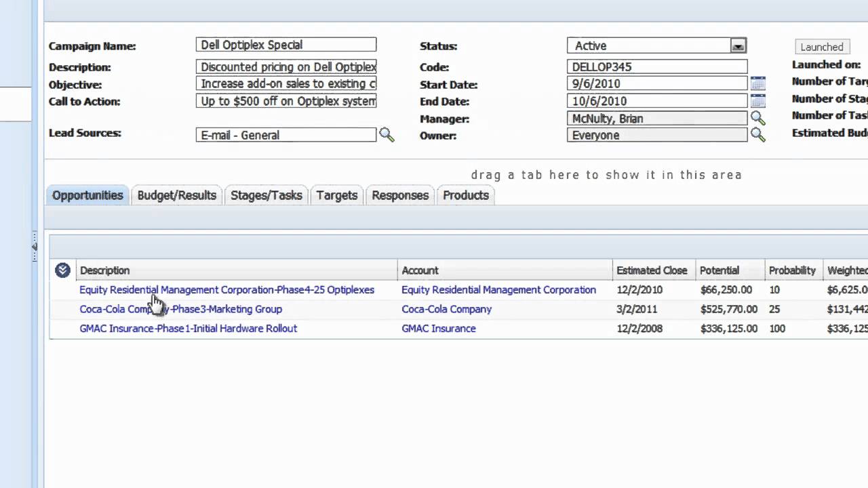Open the Start Date calendar picker

[x=757, y=83]
